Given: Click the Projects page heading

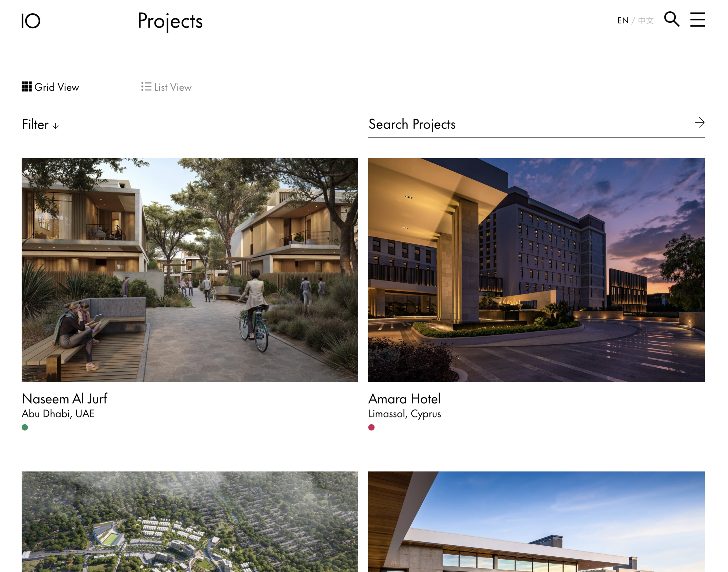Looking at the screenshot, I should click(x=170, y=21).
